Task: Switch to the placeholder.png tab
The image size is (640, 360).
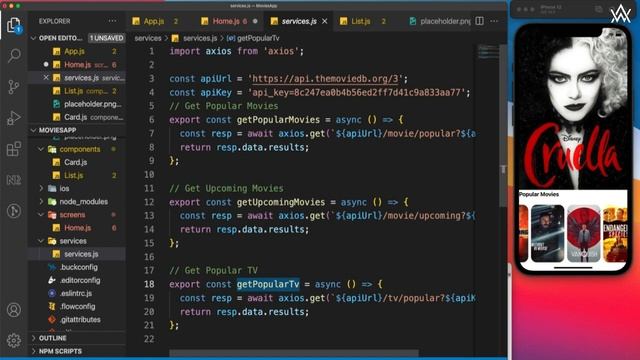Action: pos(439,21)
